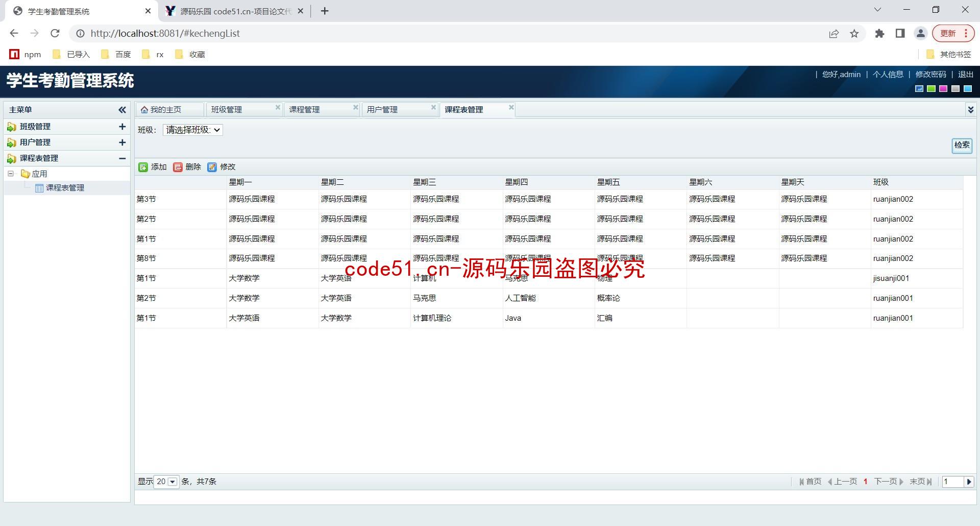
Task: Go to 下一页 next page
Action: (889, 482)
